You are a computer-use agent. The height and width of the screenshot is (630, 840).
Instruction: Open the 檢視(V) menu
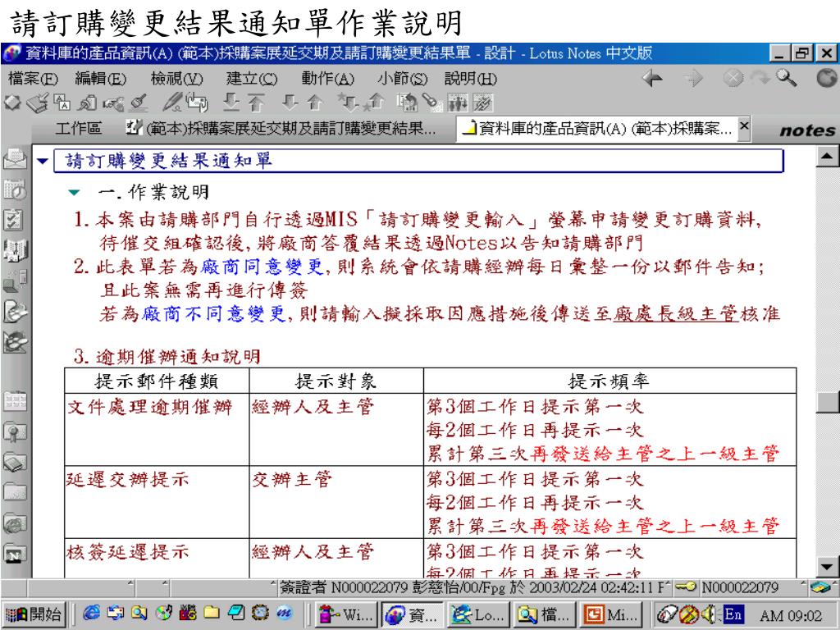(177, 79)
